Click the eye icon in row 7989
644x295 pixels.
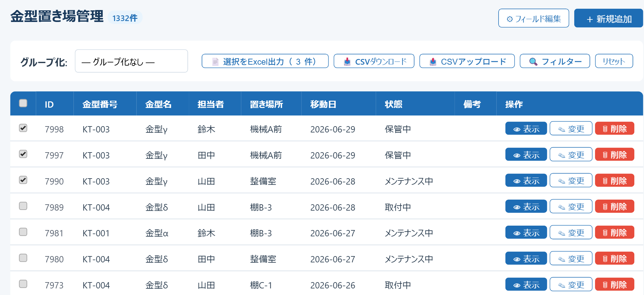(517, 207)
